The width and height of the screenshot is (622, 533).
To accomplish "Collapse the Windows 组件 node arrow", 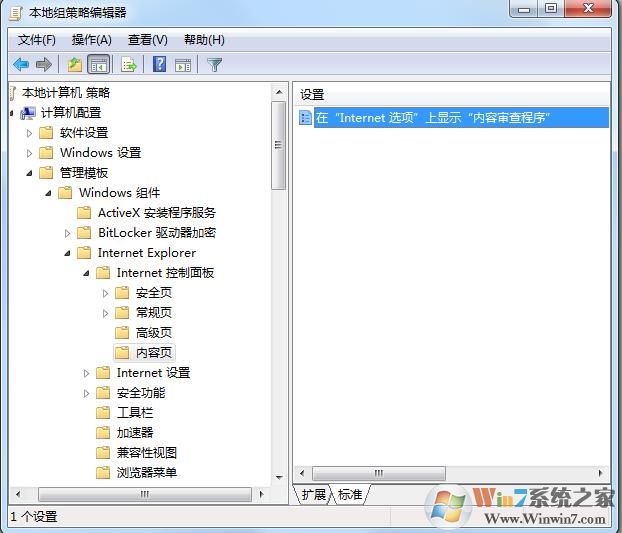I will coord(48,193).
